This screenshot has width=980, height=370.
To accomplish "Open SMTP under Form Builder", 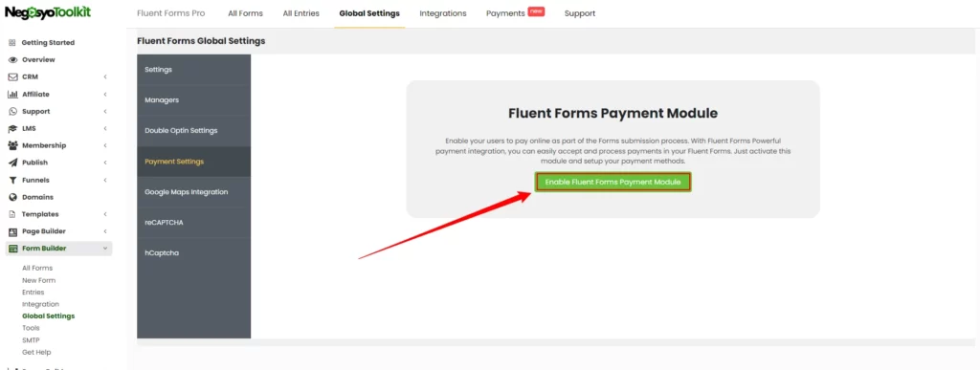I will click(31, 340).
